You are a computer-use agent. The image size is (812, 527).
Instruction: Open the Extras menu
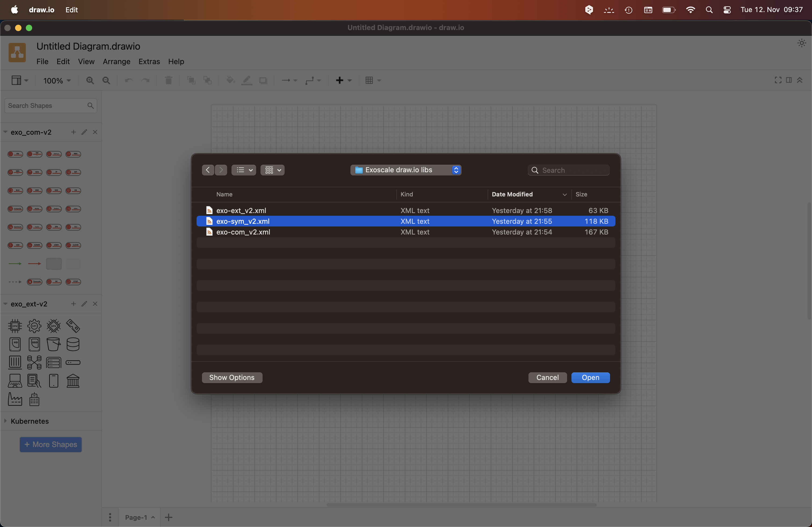tap(149, 61)
